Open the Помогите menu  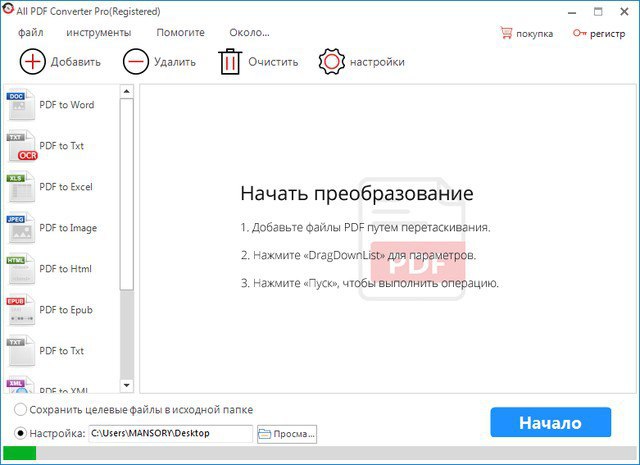pos(180,32)
